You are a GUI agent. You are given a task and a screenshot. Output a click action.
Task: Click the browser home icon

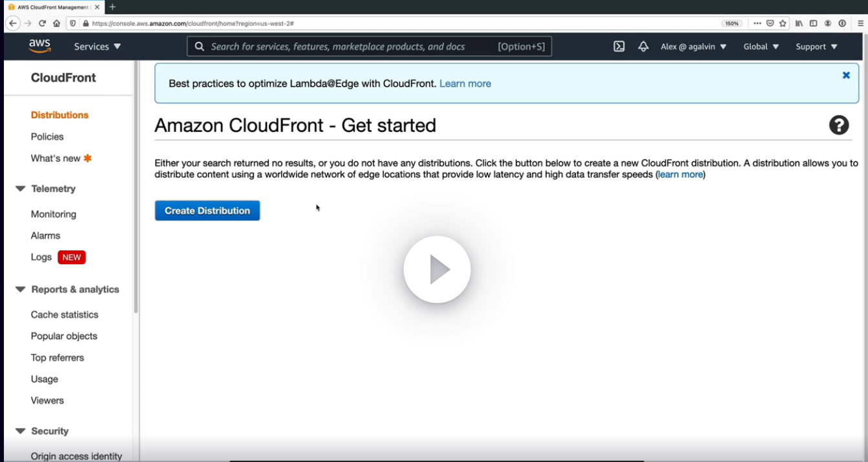pyautogui.click(x=57, y=23)
